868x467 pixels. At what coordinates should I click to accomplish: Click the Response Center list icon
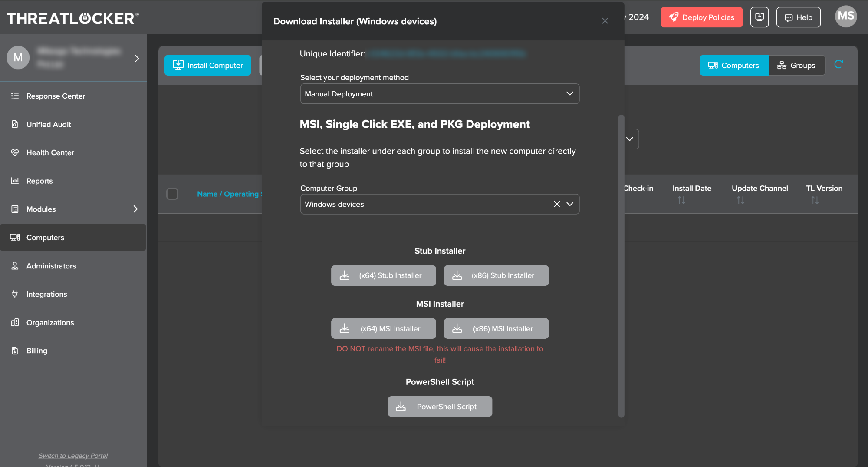pos(15,96)
